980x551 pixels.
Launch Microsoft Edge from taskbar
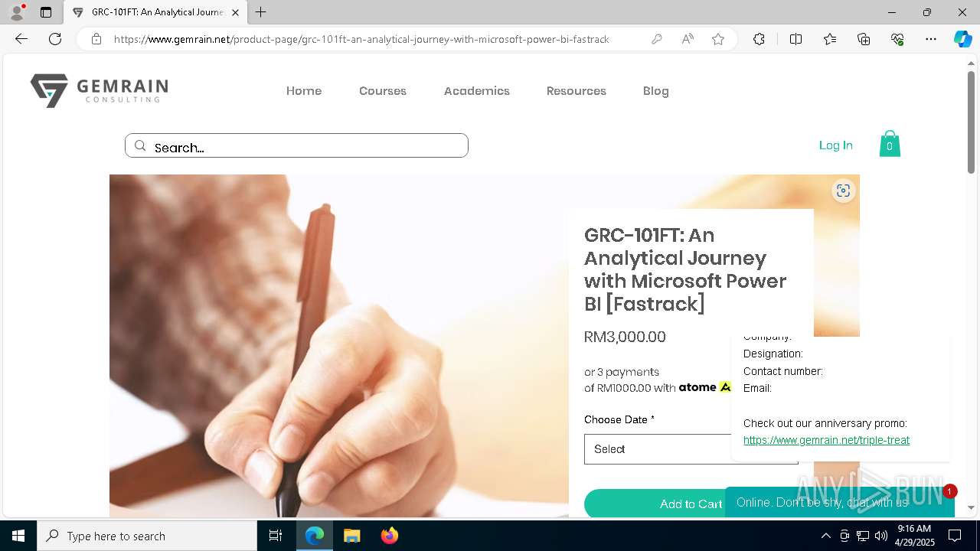pyautogui.click(x=315, y=536)
